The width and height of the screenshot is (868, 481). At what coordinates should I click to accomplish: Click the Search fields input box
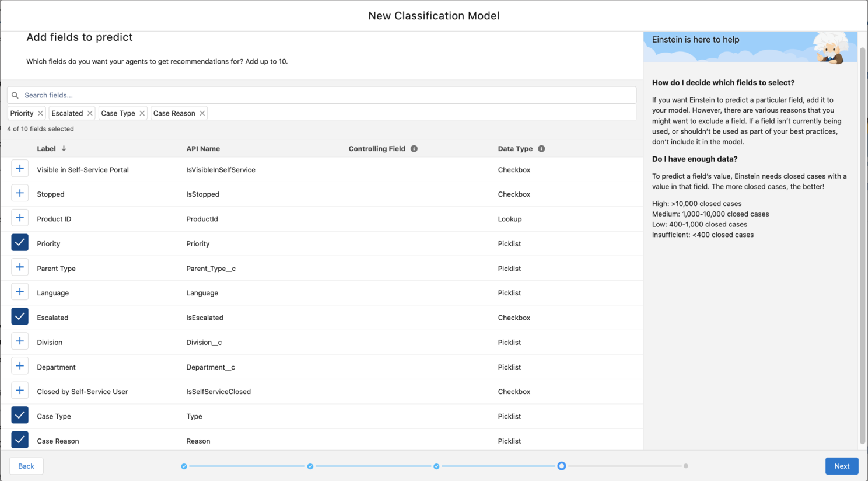pyautogui.click(x=321, y=95)
